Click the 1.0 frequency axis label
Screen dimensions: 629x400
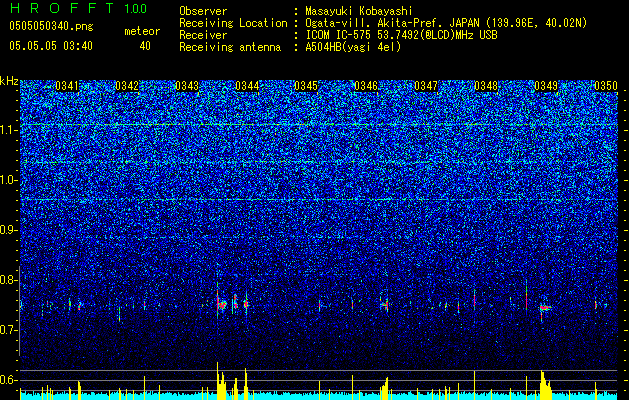click(8, 180)
